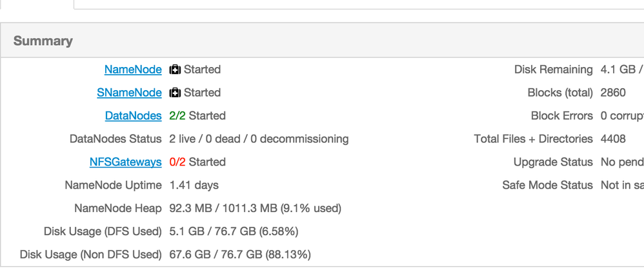644x268 pixels.
Task: Click the Block Errors value
Action: [621, 116]
